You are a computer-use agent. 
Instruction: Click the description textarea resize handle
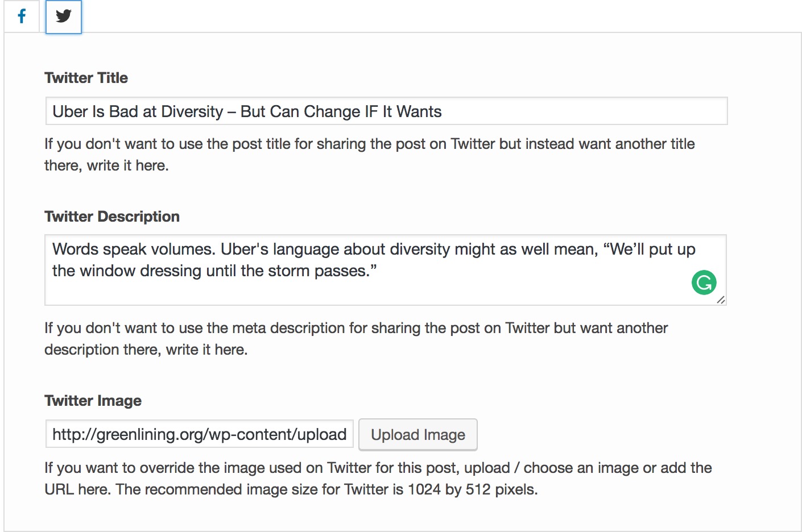721,300
